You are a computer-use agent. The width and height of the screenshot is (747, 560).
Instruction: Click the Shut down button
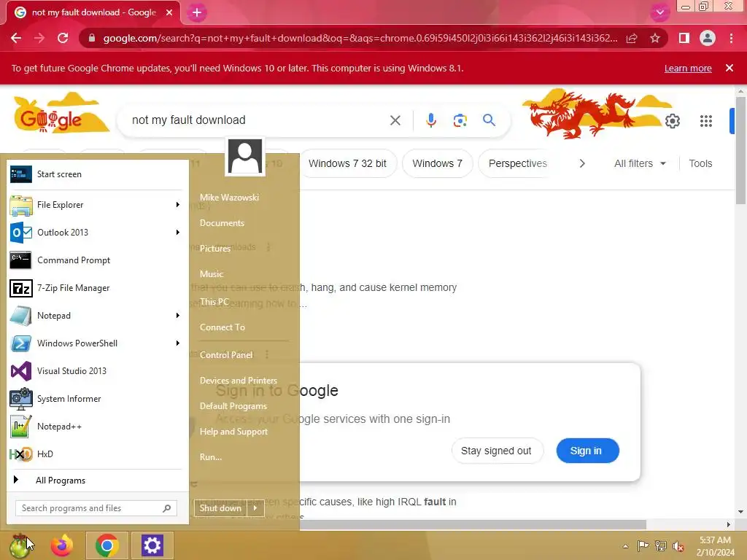pyautogui.click(x=220, y=508)
